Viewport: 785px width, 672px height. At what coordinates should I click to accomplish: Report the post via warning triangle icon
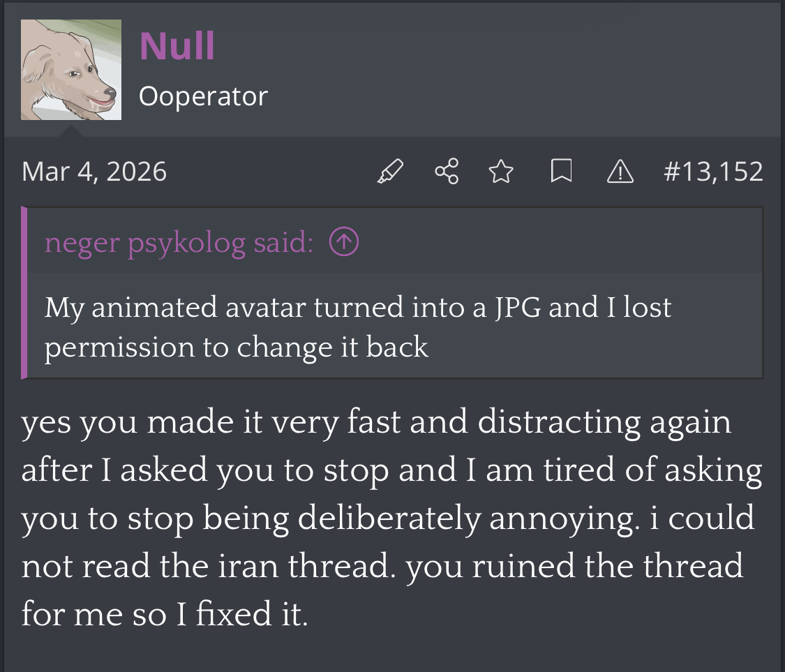620,171
